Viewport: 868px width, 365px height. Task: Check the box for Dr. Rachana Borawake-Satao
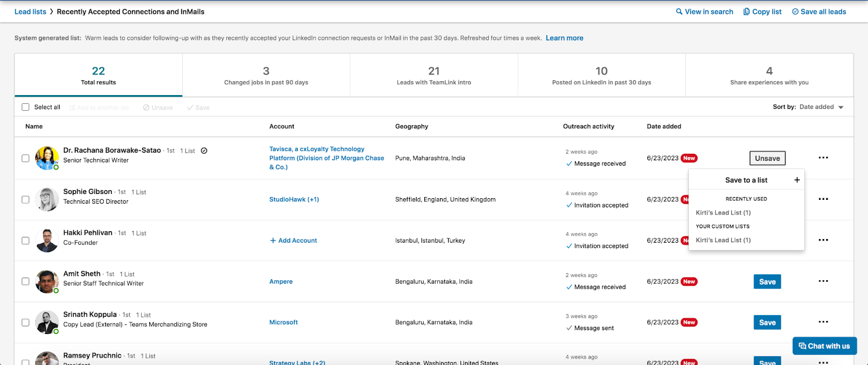pos(25,158)
